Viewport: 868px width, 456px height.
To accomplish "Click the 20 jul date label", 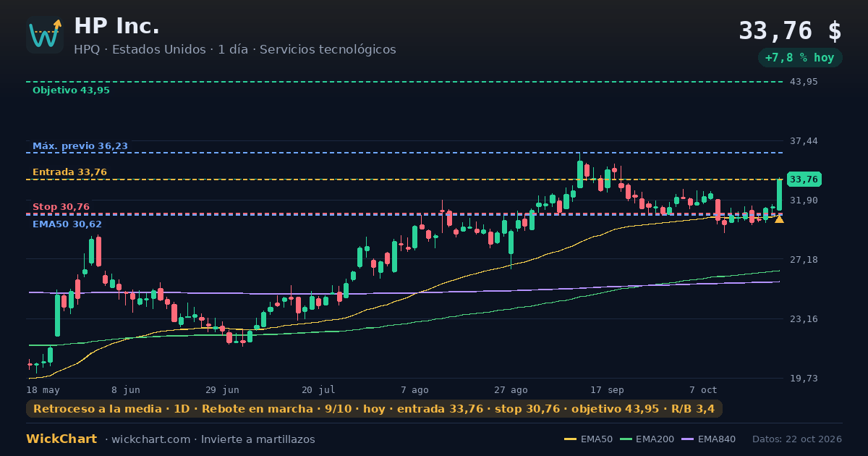I will 318,389.
